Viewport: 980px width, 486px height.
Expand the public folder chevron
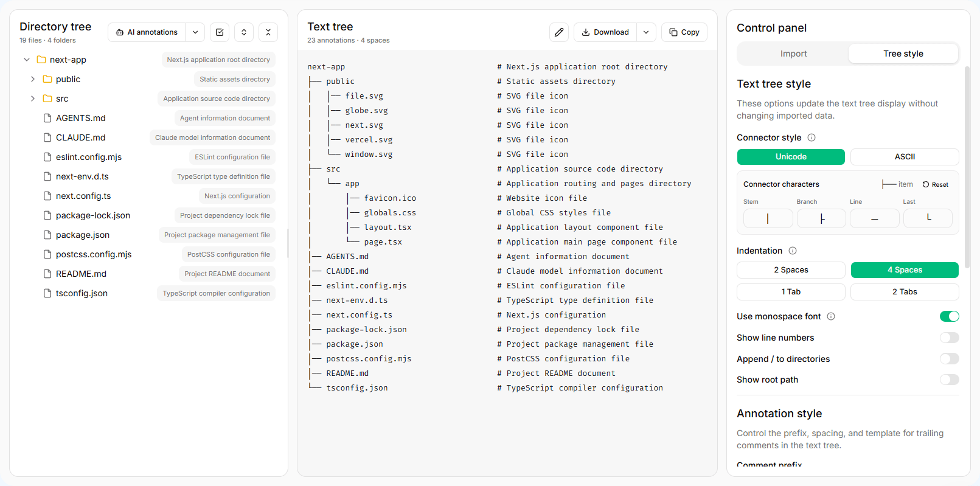pyautogui.click(x=33, y=79)
